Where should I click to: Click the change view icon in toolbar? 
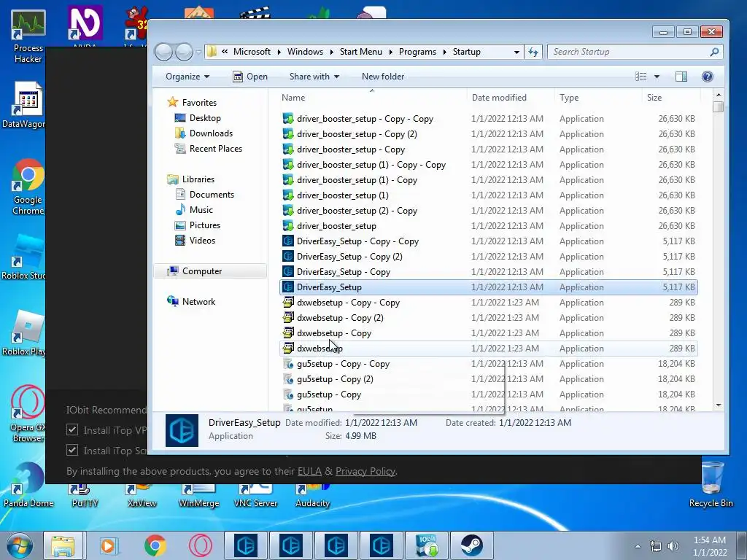(641, 77)
